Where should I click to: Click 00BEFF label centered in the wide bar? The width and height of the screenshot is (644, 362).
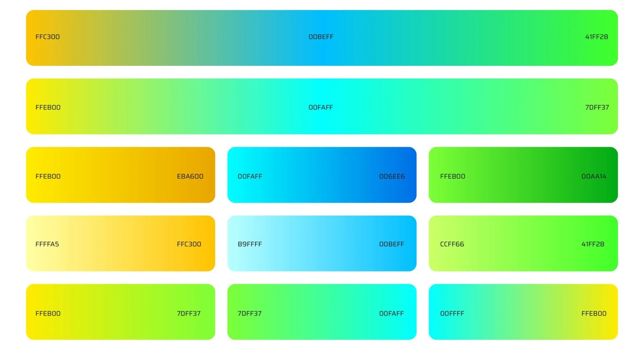pos(321,37)
